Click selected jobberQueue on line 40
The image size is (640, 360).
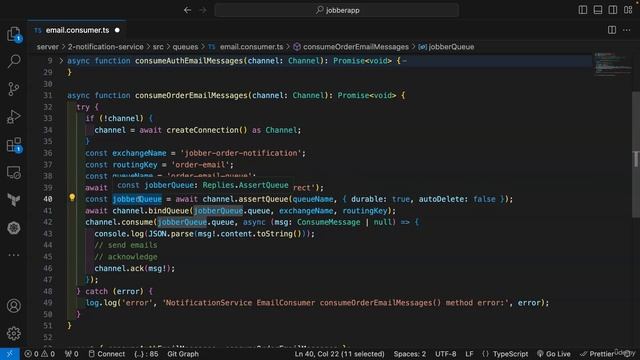click(x=137, y=199)
